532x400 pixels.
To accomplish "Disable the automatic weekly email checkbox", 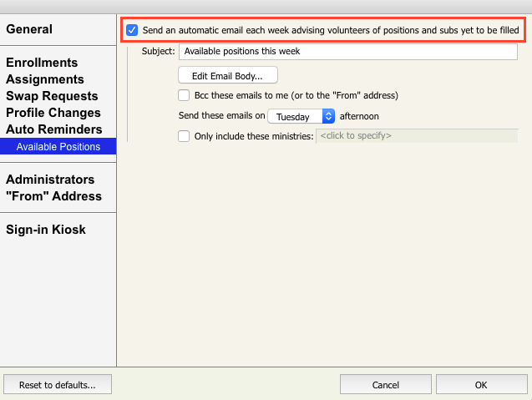I will click(x=132, y=30).
